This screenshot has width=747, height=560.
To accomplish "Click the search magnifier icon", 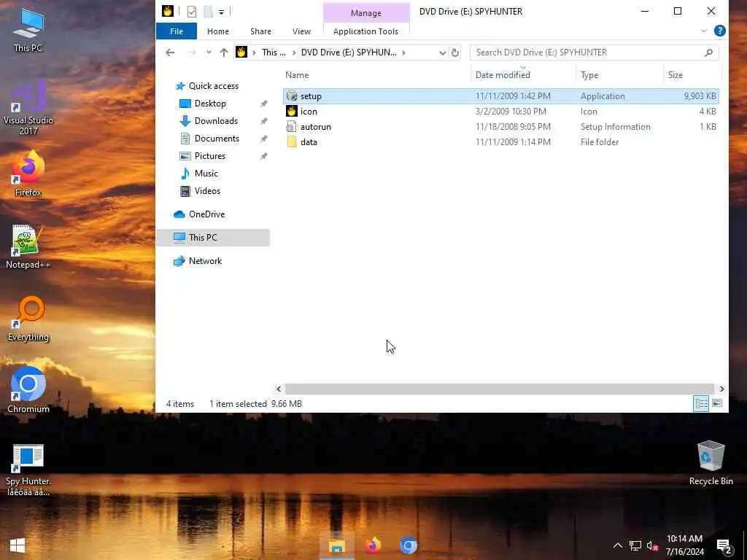I will (x=709, y=52).
